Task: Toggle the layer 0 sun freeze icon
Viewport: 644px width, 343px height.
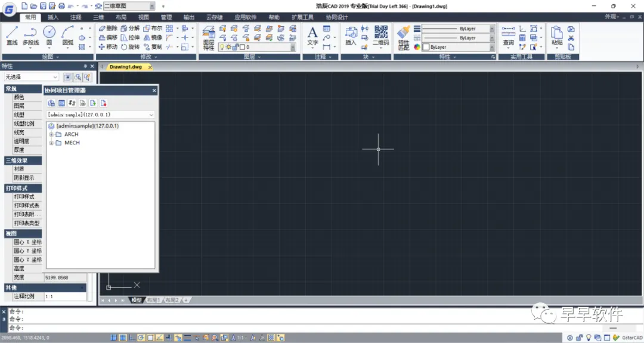Action: (229, 47)
